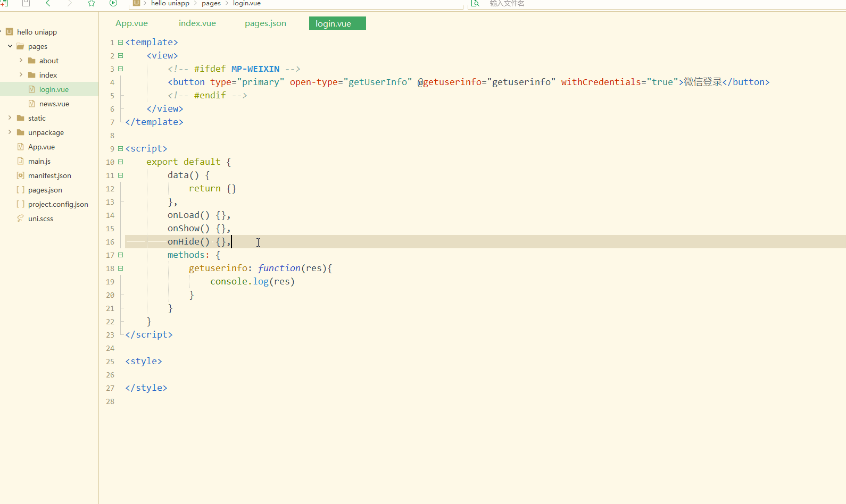Click 'onLoad() {},' on line 14

tap(199, 215)
